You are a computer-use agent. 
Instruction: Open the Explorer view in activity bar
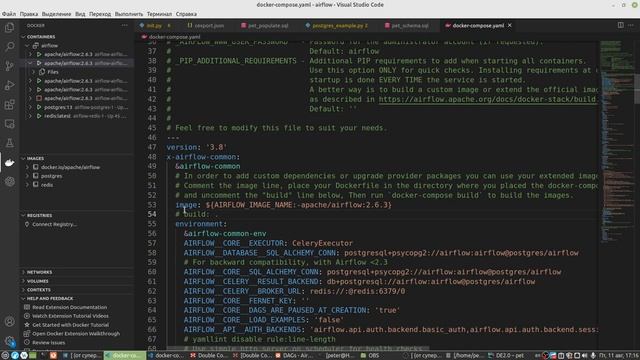click(x=9, y=28)
